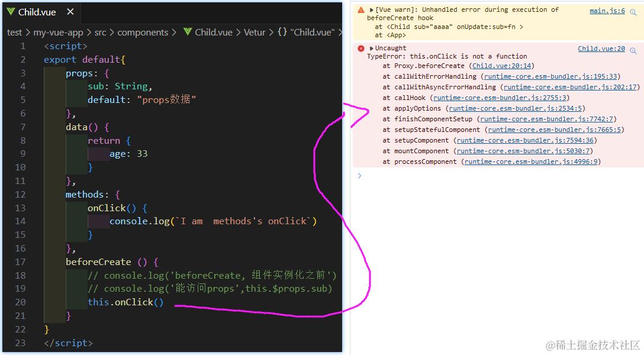The width and height of the screenshot is (644, 355).
Task: Open the runtime-core.esm-bundler.js:5030:7 link
Action: pyautogui.click(x=523, y=151)
